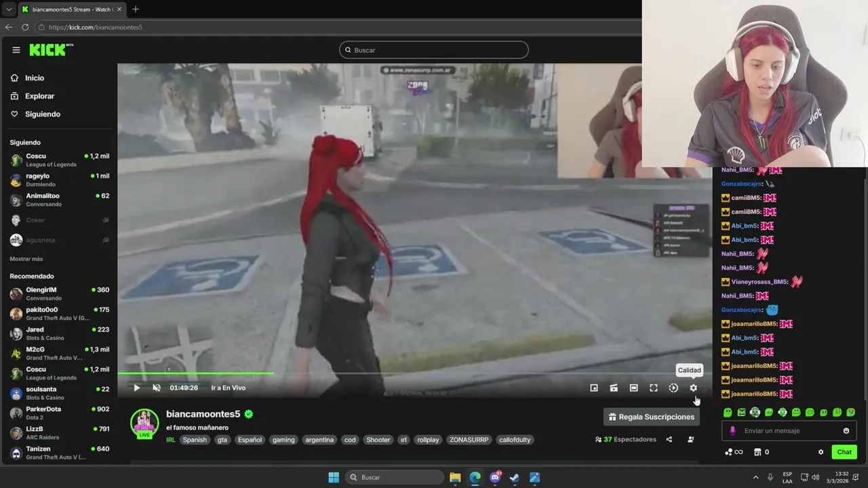Open a new browser tab
Viewport: 868px width, 488px height.
pos(135,9)
